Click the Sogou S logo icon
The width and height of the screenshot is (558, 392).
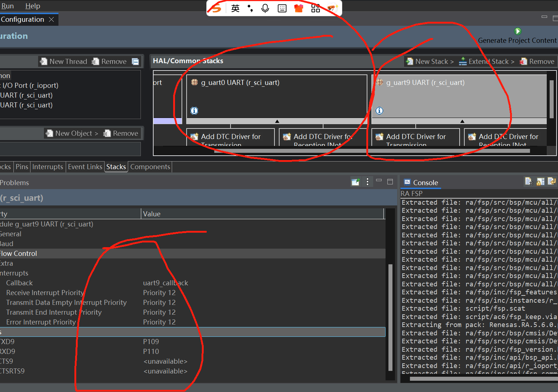216,8
